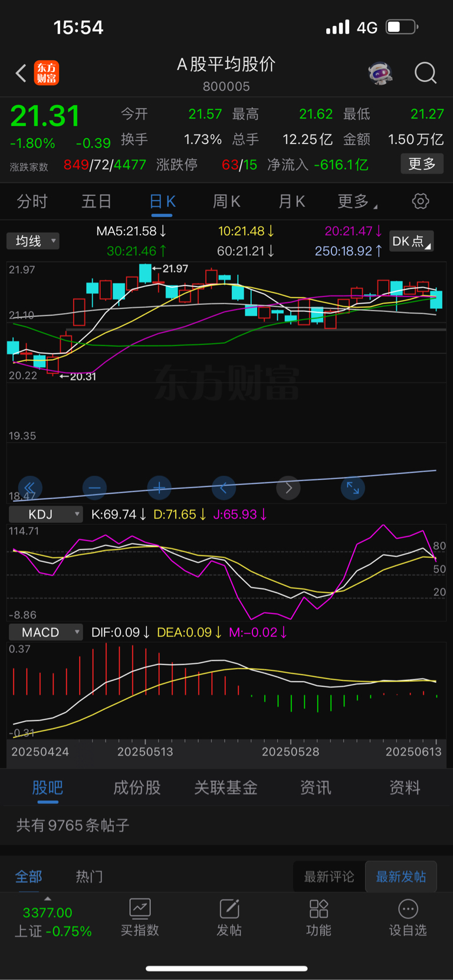453x980 pixels.
Task: Tap the 250:18.92 moving average value
Action: coord(348,251)
